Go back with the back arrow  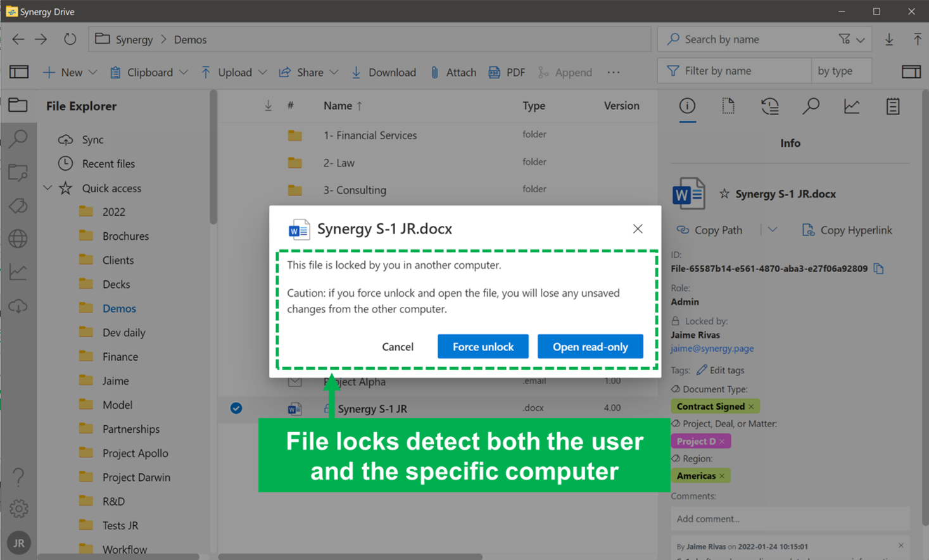pyautogui.click(x=18, y=39)
